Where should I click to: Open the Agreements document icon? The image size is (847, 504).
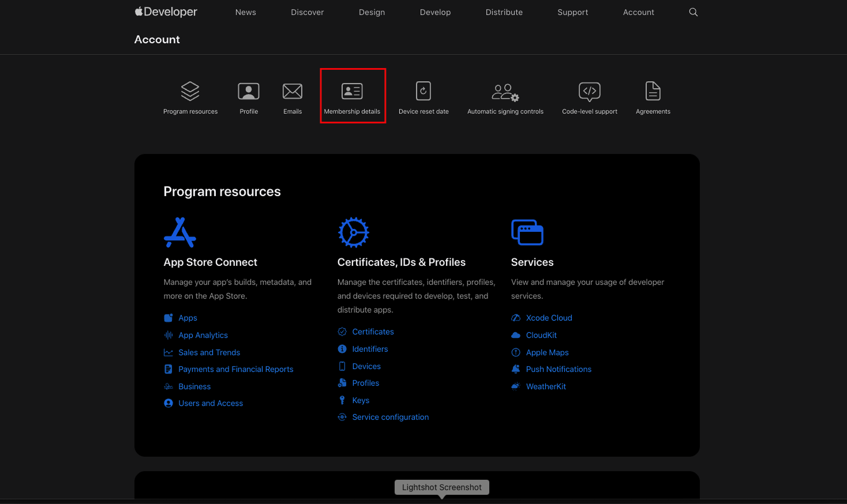point(653,91)
